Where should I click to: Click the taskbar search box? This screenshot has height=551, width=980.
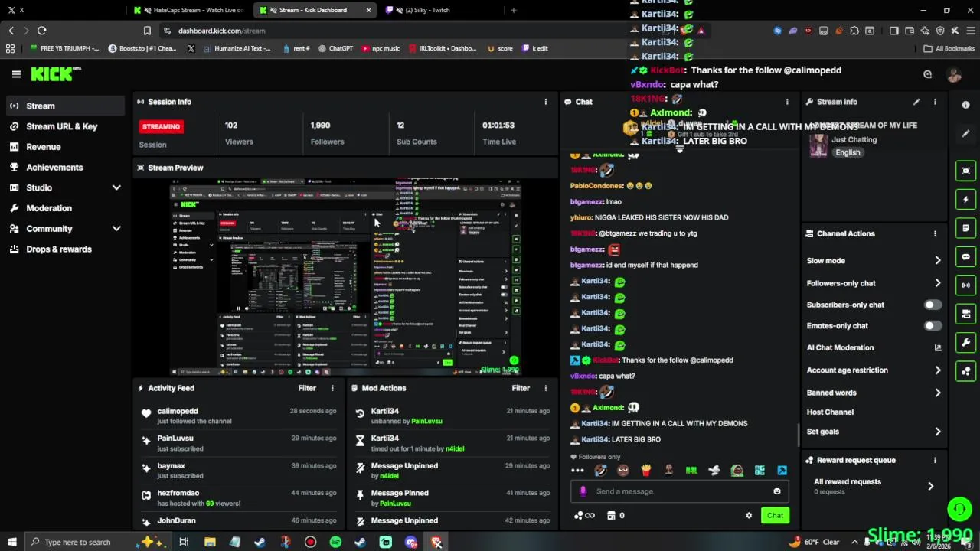[101, 542]
